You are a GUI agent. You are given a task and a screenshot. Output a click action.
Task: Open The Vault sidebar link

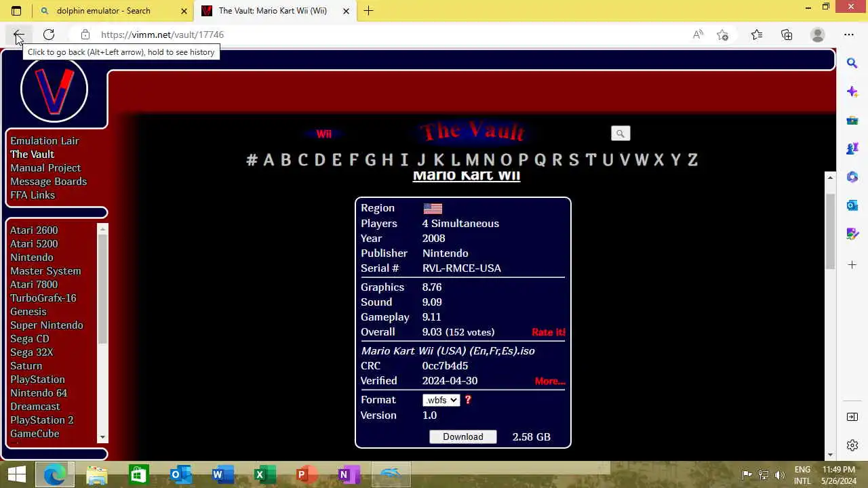click(x=32, y=155)
